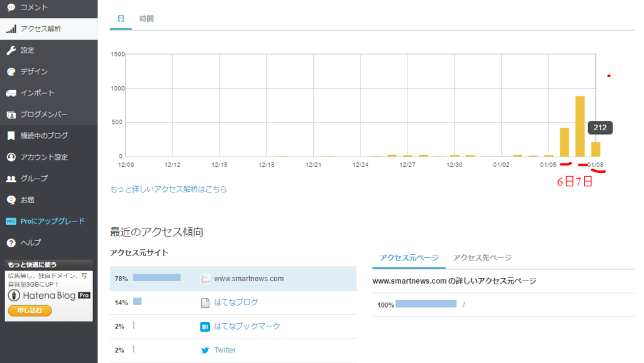The height and width of the screenshot is (363, 644).
Task: Open the はてなブログ referrer link
Action: tap(236, 302)
